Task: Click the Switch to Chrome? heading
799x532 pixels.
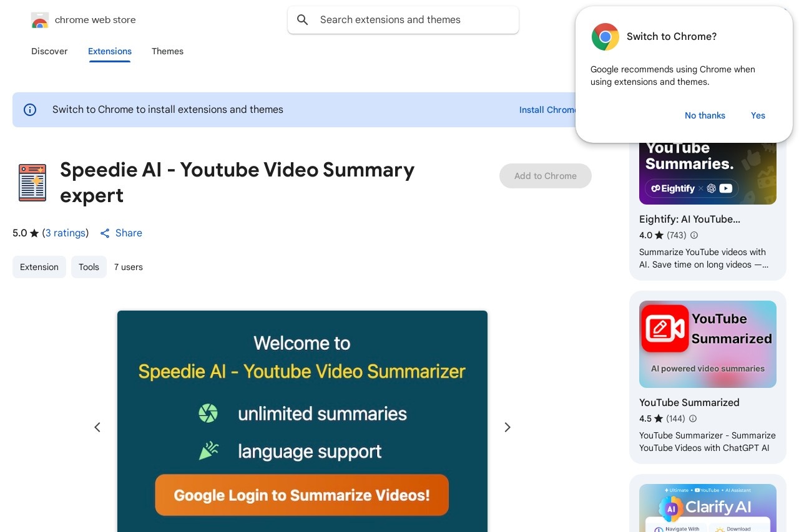Action: 672,37
